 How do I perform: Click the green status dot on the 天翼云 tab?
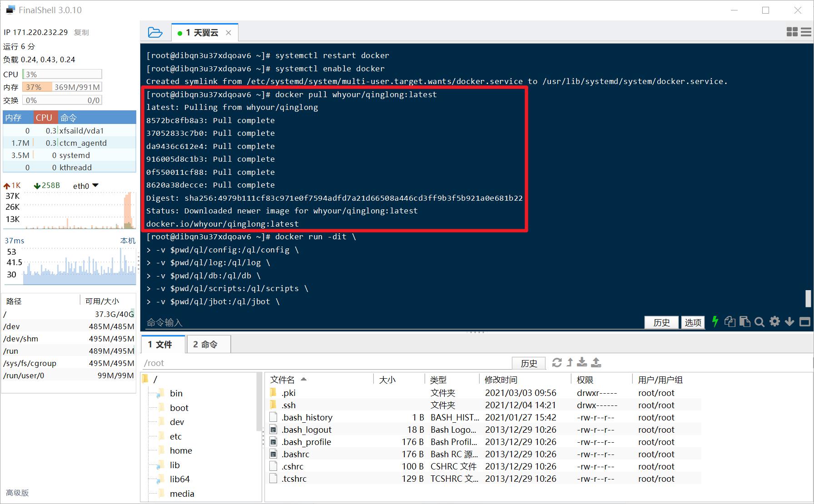coord(180,33)
